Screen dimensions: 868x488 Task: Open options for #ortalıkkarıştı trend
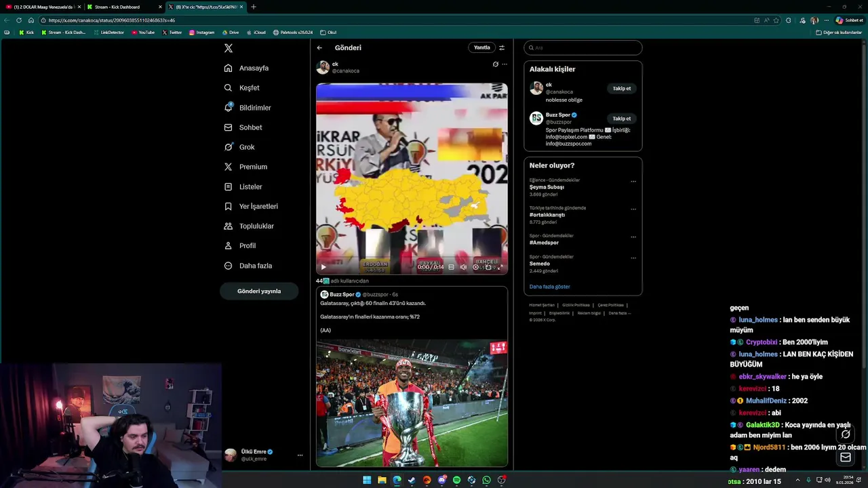tap(633, 209)
